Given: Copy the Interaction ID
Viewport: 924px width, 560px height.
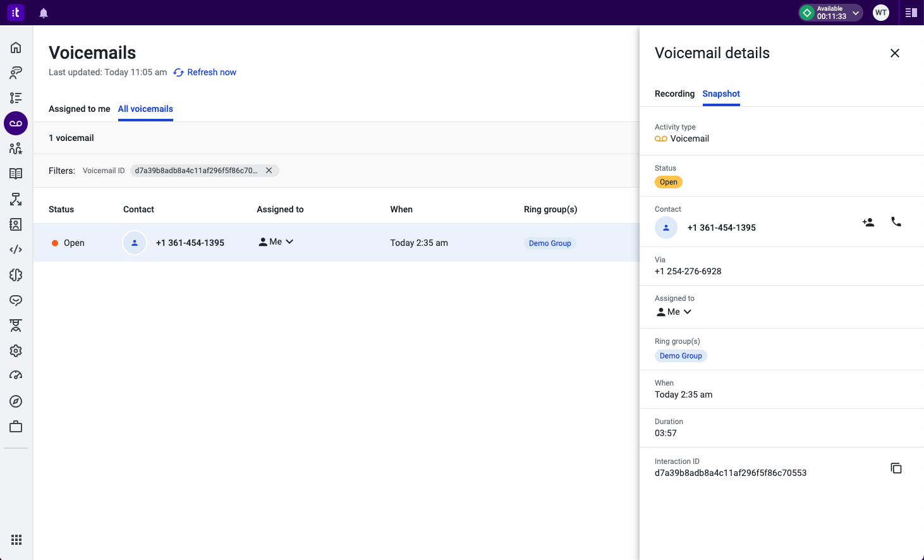Looking at the screenshot, I should (x=896, y=468).
